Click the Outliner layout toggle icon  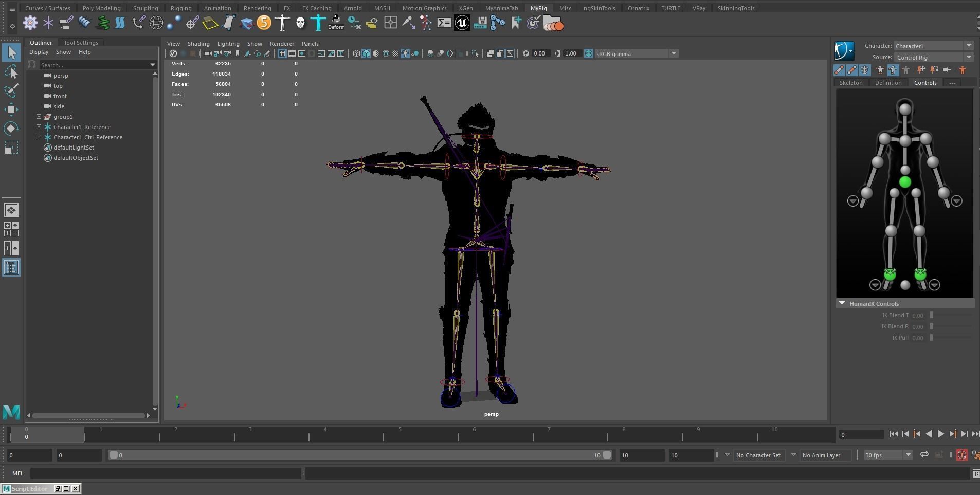click(11, 267)
